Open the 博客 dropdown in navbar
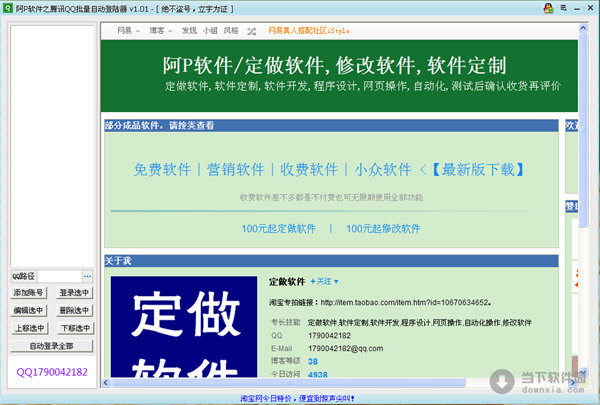Image resolution: width=600 pixels, height=405 pixels. (160, 31)
